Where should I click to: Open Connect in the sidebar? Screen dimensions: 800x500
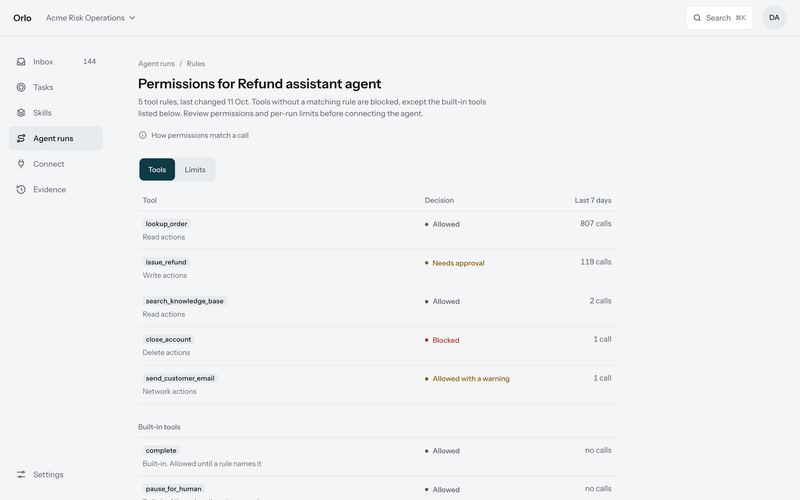click(x=56, y=164)
